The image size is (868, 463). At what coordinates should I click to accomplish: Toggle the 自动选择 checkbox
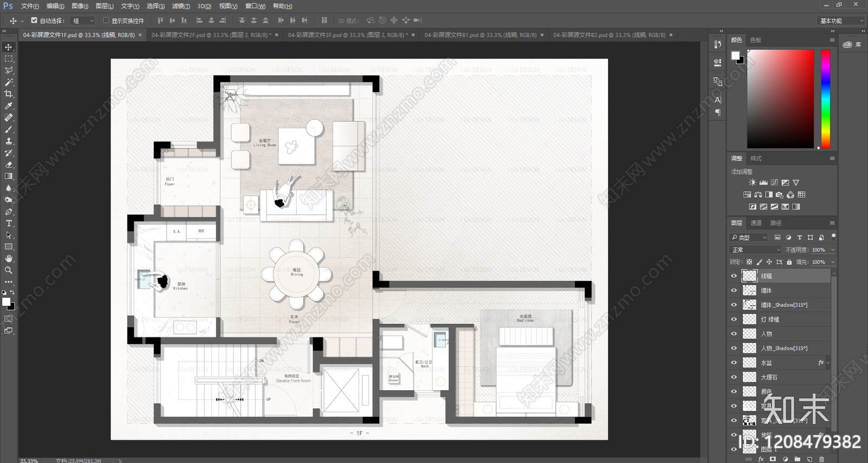(x=34, y=21)
